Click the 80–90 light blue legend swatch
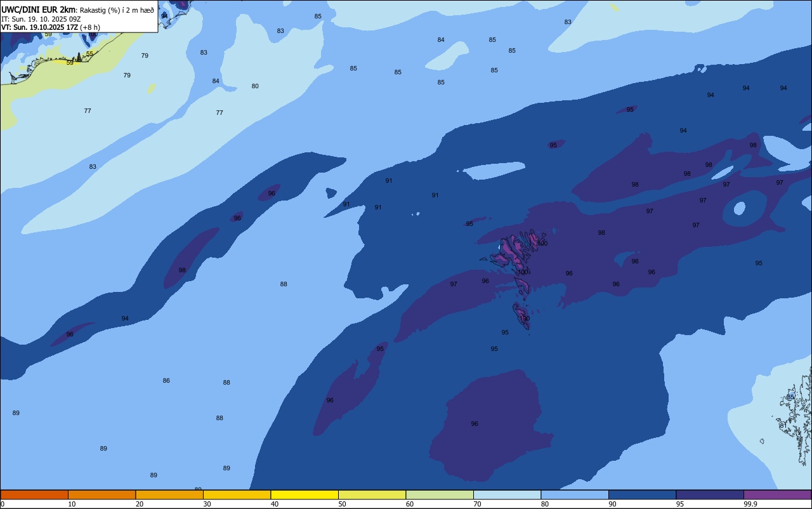Screen dimensions: 812x509 point(575,494)
